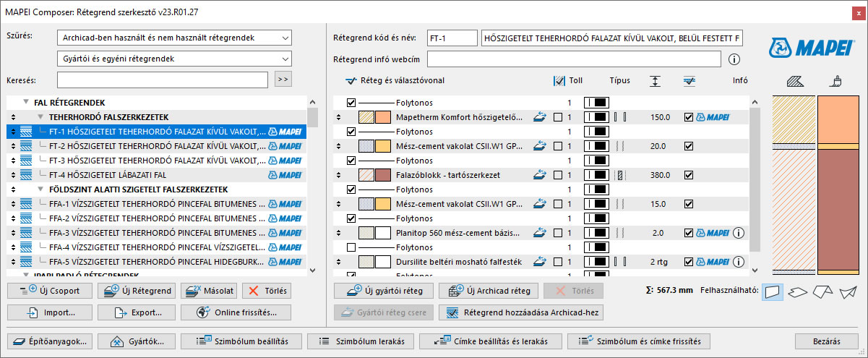Click the info icon on Dursilite row

739,262
